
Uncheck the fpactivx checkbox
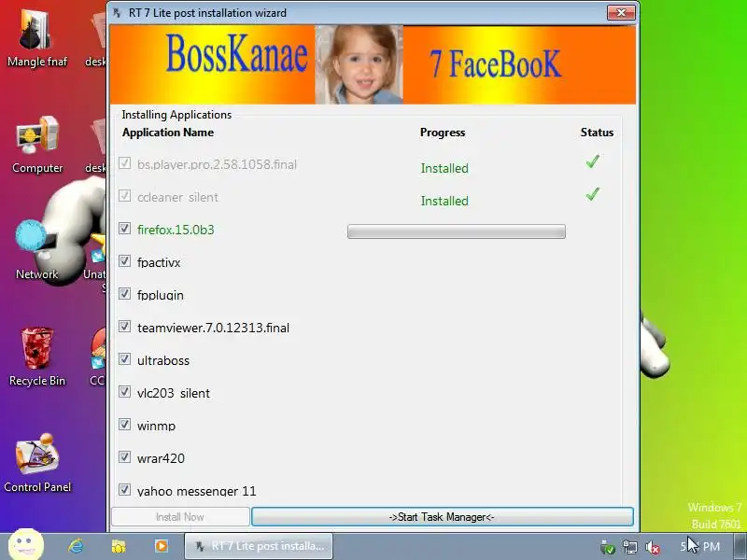(x=125, y=261)
